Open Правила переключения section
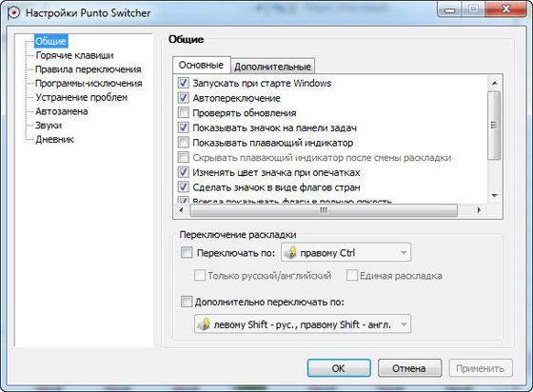The height and width of the screenshot is (392, 533). click(x=89, y=69)
